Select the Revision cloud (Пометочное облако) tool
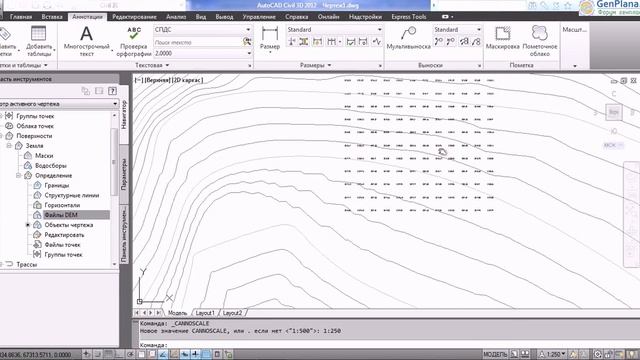This screenshot has width=640, height=360. coord(540,41)
